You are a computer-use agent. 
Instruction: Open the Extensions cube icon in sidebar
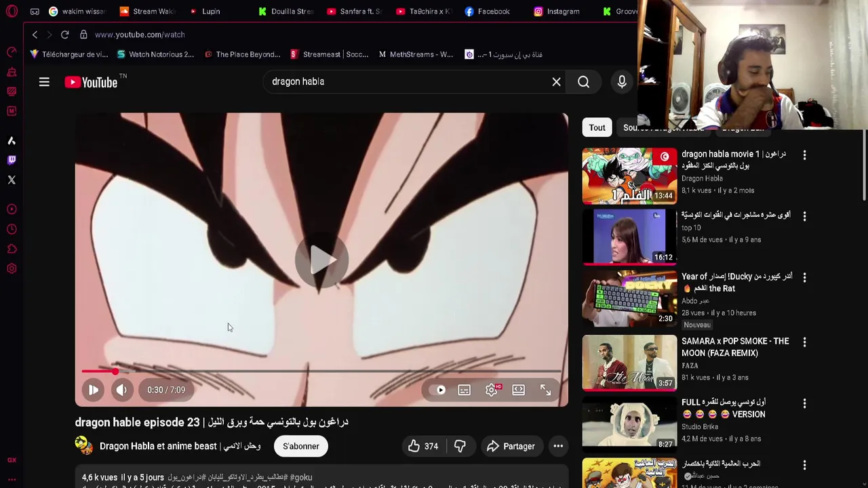coord(12,249)
